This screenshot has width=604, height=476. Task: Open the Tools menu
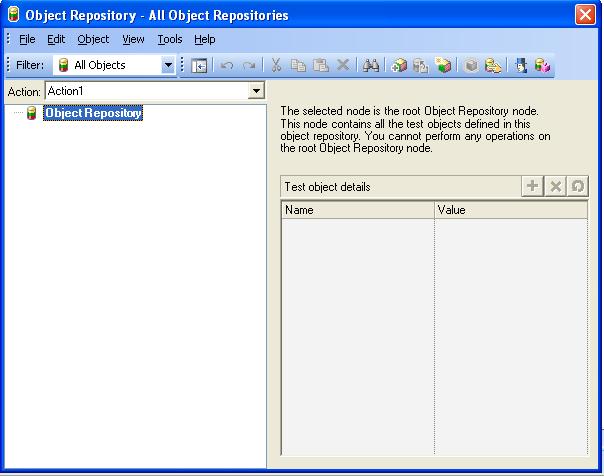[x=170, y=39]
